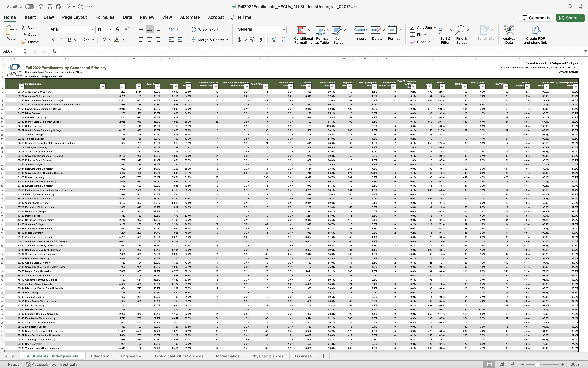Add a new sheet with plus button
The height and width of the screenshot is (368, 588).
(x=323, y=356)
